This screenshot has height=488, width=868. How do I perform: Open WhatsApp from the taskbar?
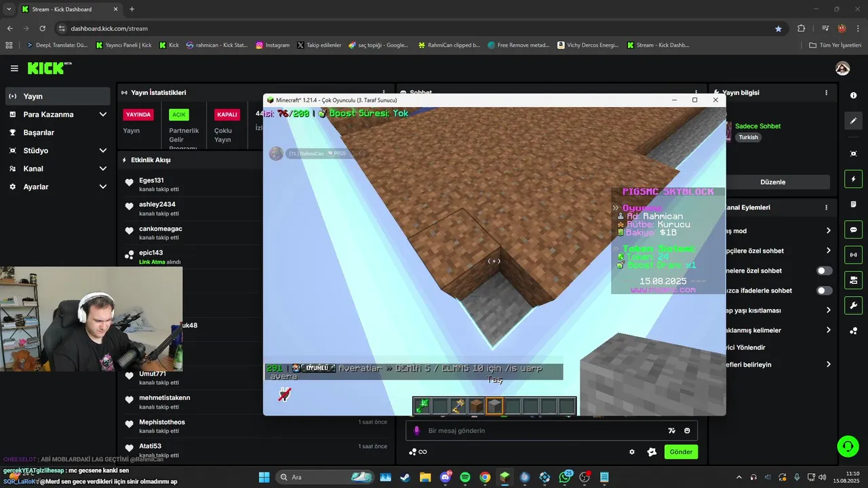(x=565, y=477)
